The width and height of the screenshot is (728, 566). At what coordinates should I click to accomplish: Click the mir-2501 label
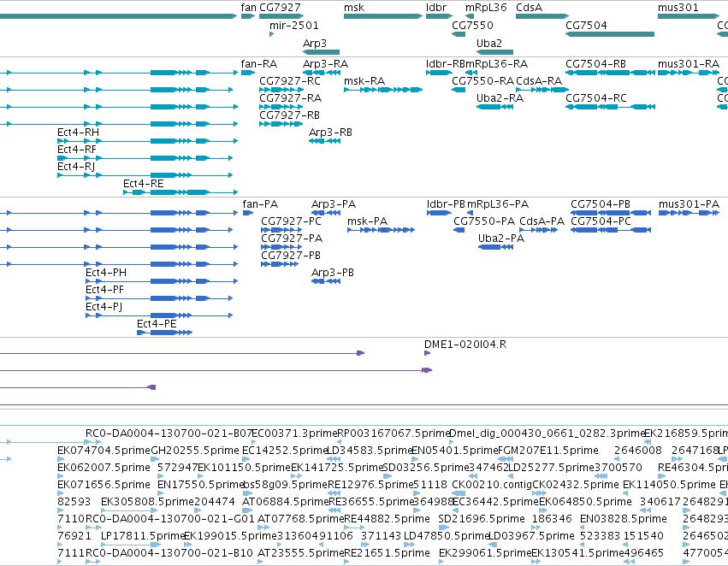pos(294,25)
